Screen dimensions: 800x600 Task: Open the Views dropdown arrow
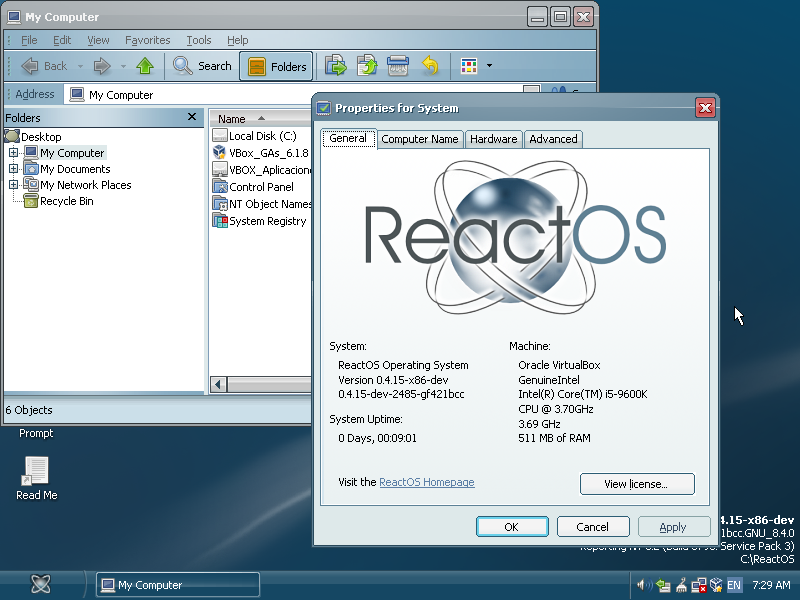pyautogui.click(x=488, y=66)
